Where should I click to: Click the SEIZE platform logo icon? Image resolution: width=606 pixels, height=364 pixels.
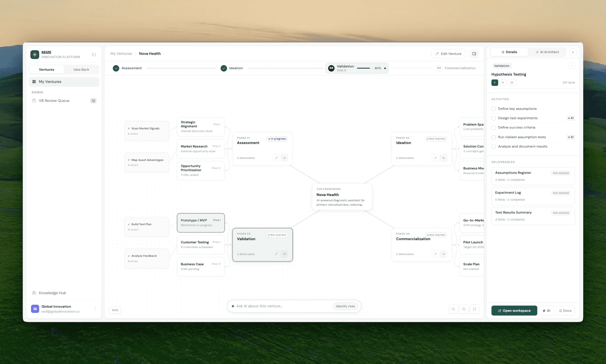point(35,54)
